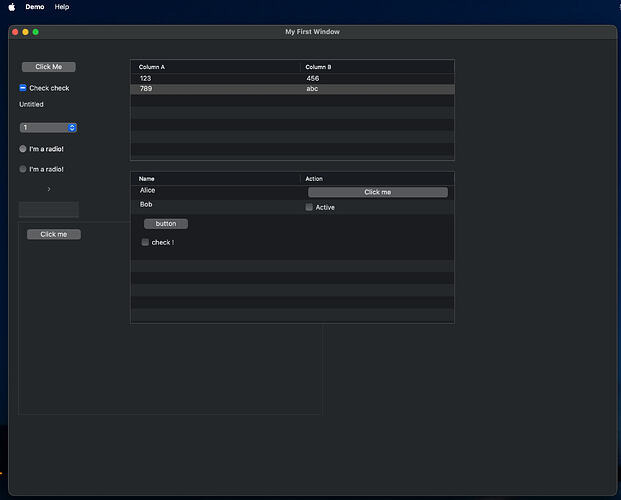Toggle the 'Check check' checkbox
Screen dimensions: 621x500
point(23,88)
